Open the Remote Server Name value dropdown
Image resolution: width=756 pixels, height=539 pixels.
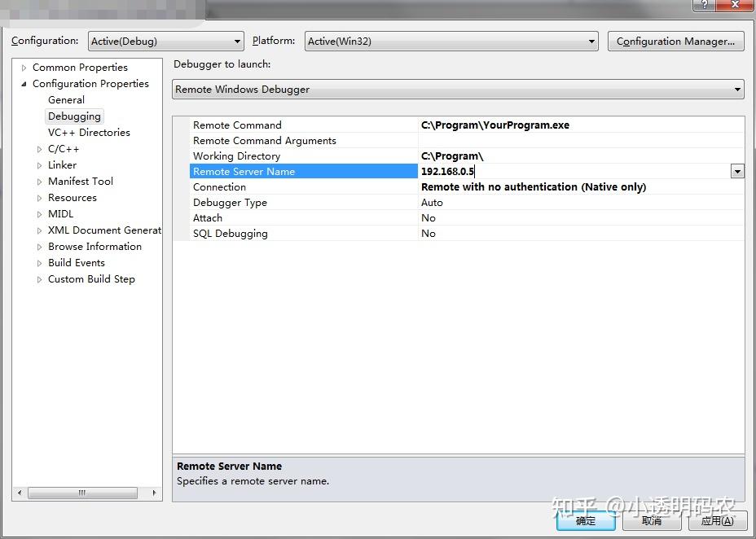(x=737, y=171)
